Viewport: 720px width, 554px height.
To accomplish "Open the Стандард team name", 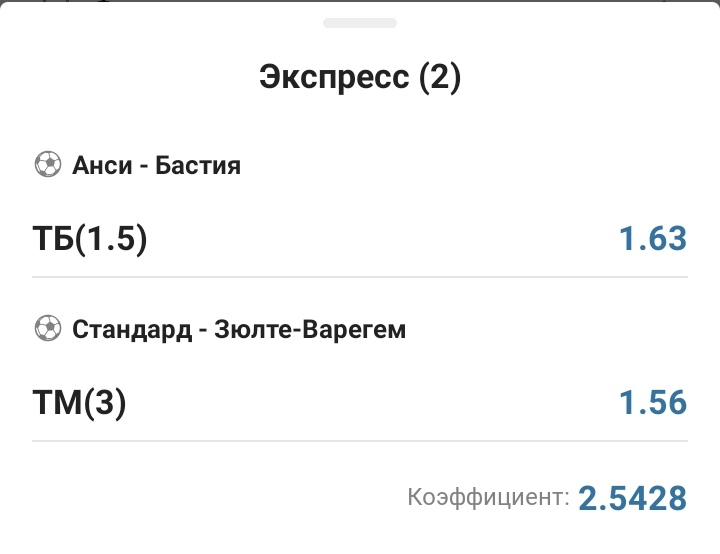I will click(x=132, y=329).
